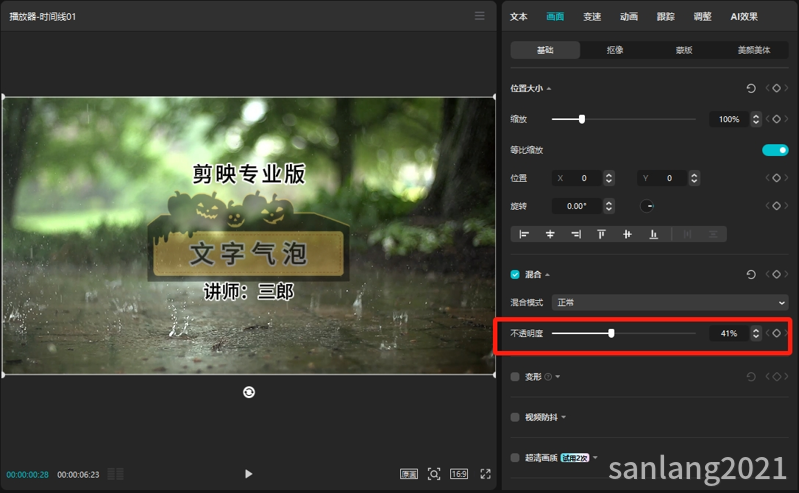Switch to the 动画 animation tab
The width and height of the screenshot is (799, 493).
[629, 16]
